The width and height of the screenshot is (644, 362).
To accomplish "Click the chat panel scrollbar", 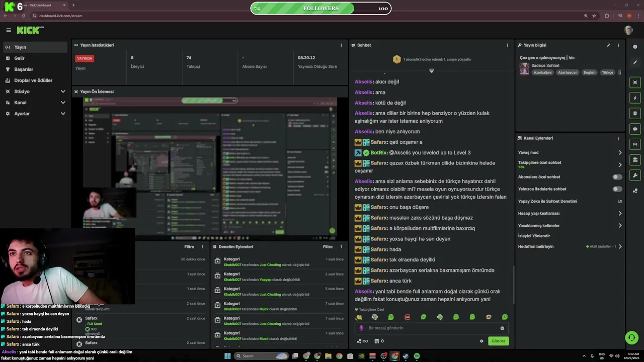I will [x=513, y=284].
